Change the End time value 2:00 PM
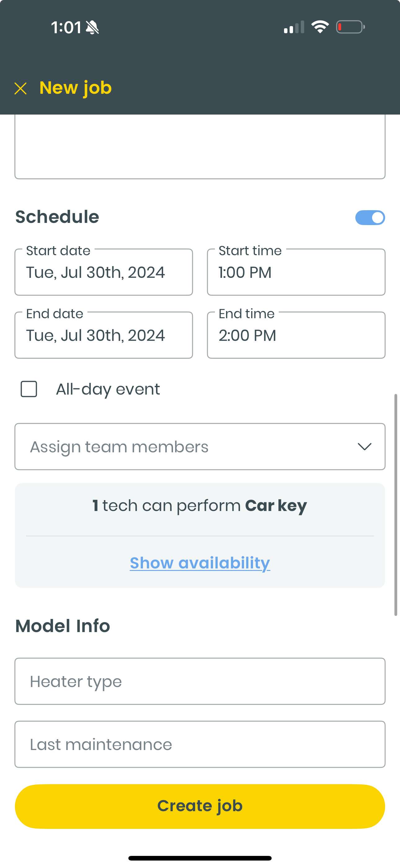This screenshot has width=400, height=868. (x=296, y=335)
